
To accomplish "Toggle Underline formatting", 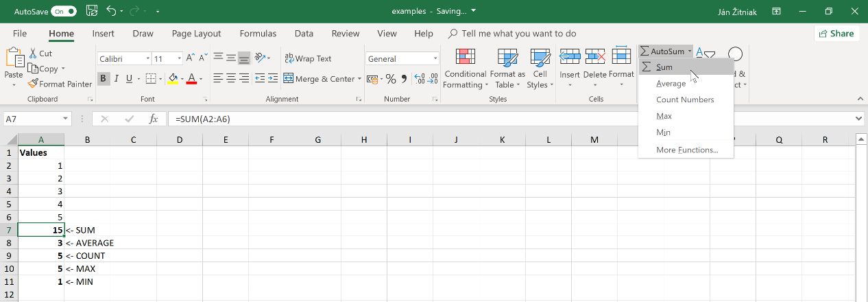I will pos(130,79).
